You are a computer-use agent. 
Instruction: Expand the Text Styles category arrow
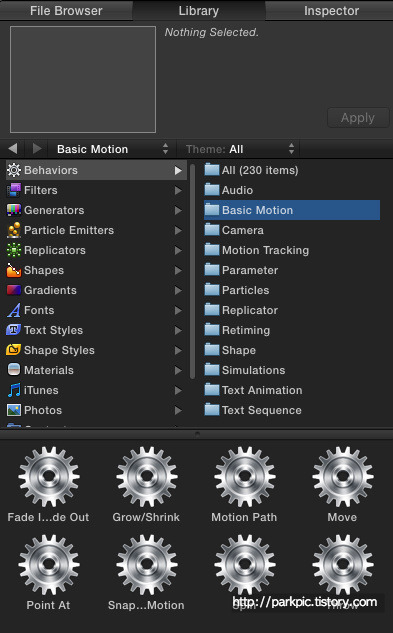click(x=178, y=330)
